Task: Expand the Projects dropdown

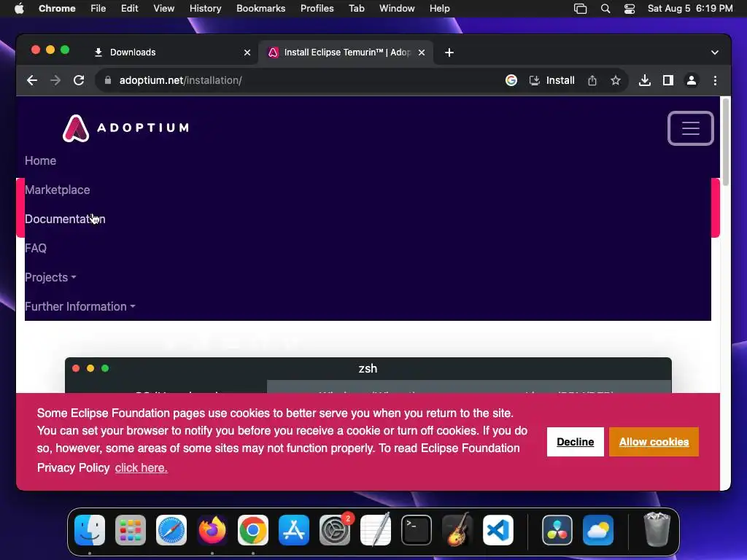Action: pyautogui.click(x=50, y=277)
